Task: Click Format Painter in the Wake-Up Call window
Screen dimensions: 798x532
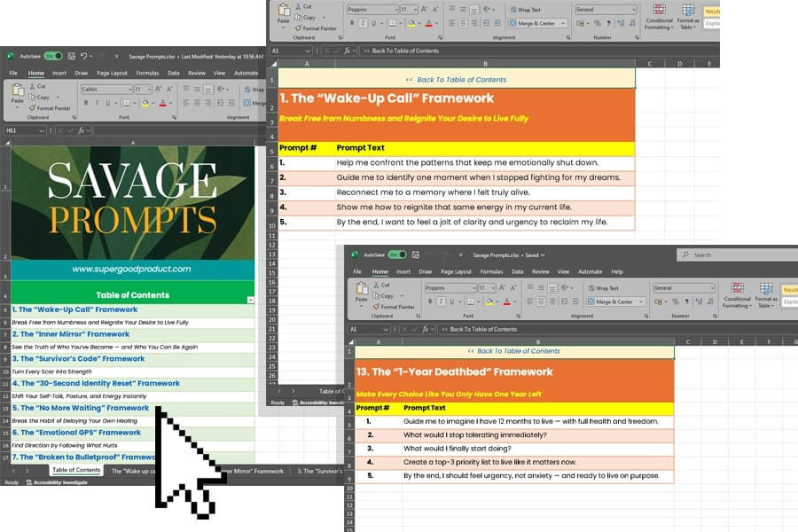Action: point(316,28)
